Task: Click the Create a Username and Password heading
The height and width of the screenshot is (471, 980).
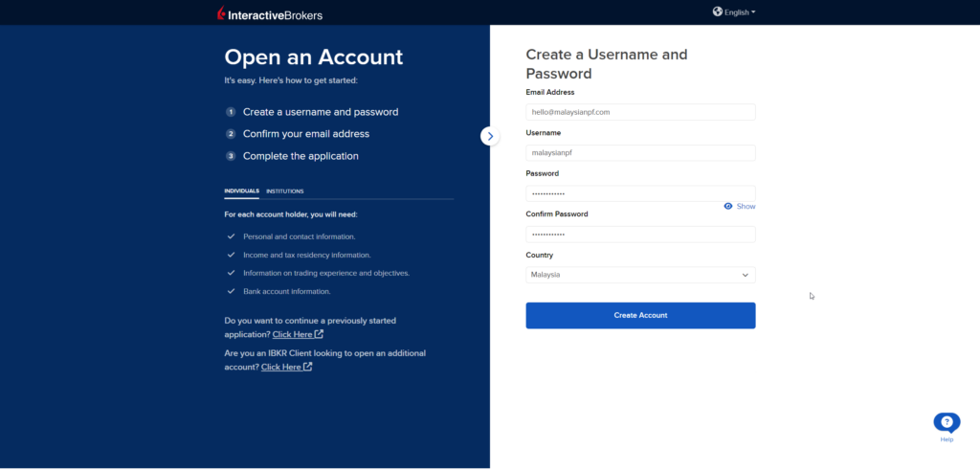Action: pyautogui.click(x=606, y=64)
